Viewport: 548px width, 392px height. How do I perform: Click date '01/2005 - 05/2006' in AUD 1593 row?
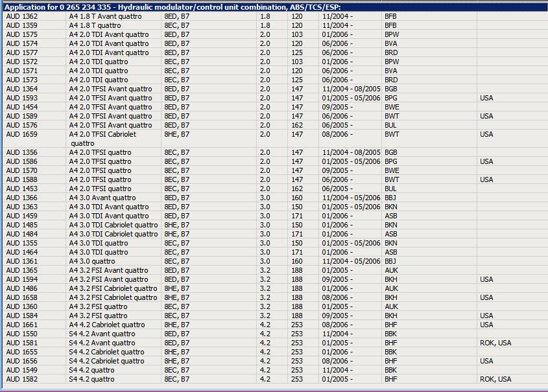(x=351, y=98)
